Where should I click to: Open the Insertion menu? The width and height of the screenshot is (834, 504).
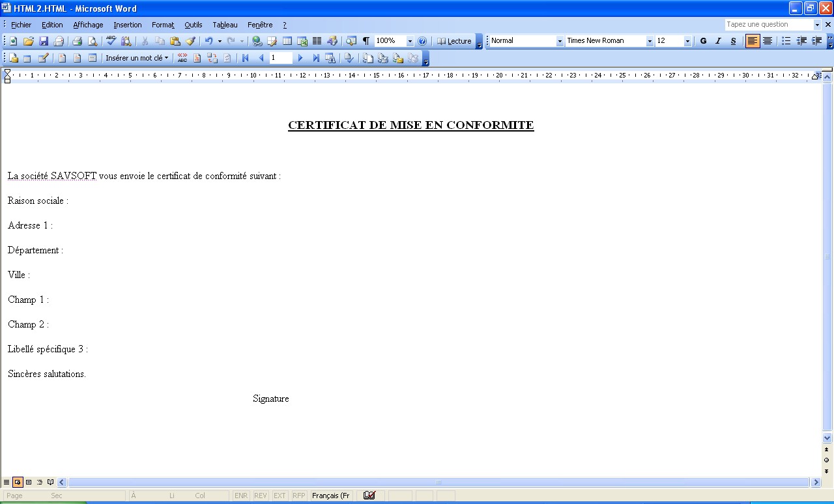(x=128, y=25)
